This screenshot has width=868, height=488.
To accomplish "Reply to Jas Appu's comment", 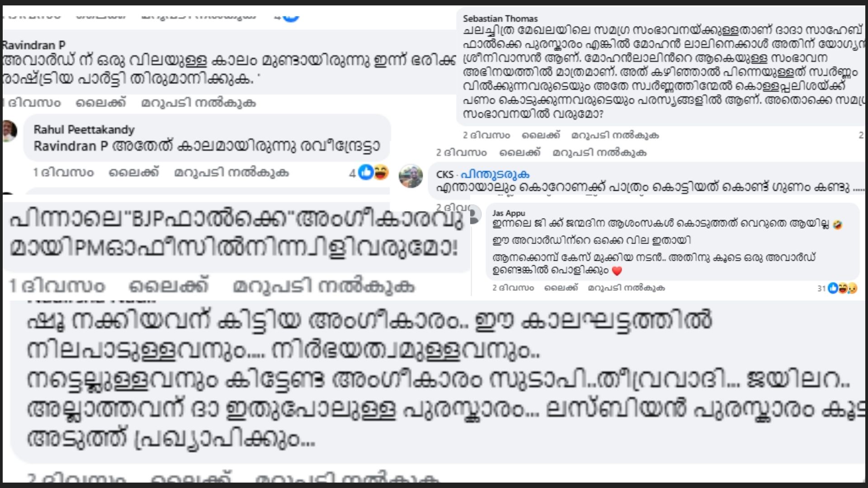I will (x=626, y=288).
